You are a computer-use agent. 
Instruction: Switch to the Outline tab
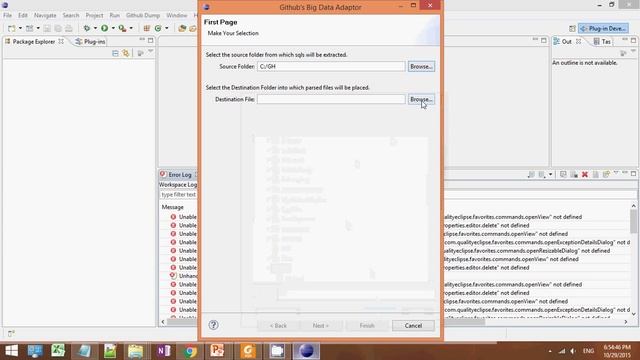coord(567,42)
